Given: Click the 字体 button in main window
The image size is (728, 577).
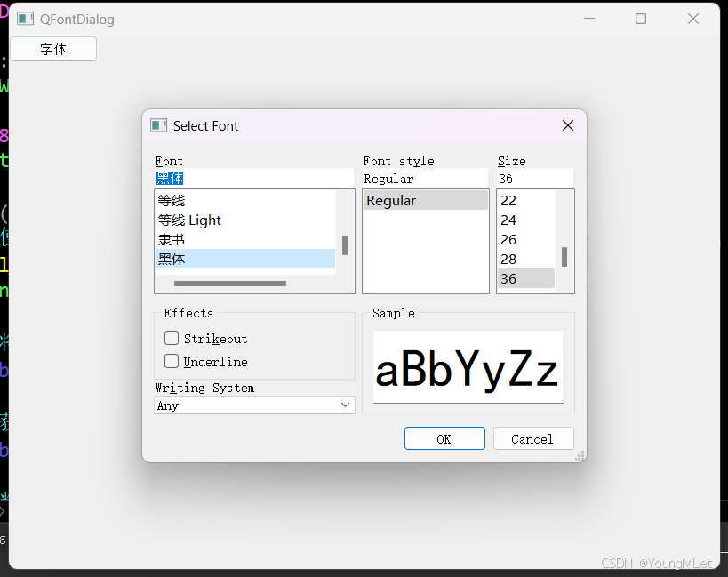Looking at the screenshot, I should (53, 49).
